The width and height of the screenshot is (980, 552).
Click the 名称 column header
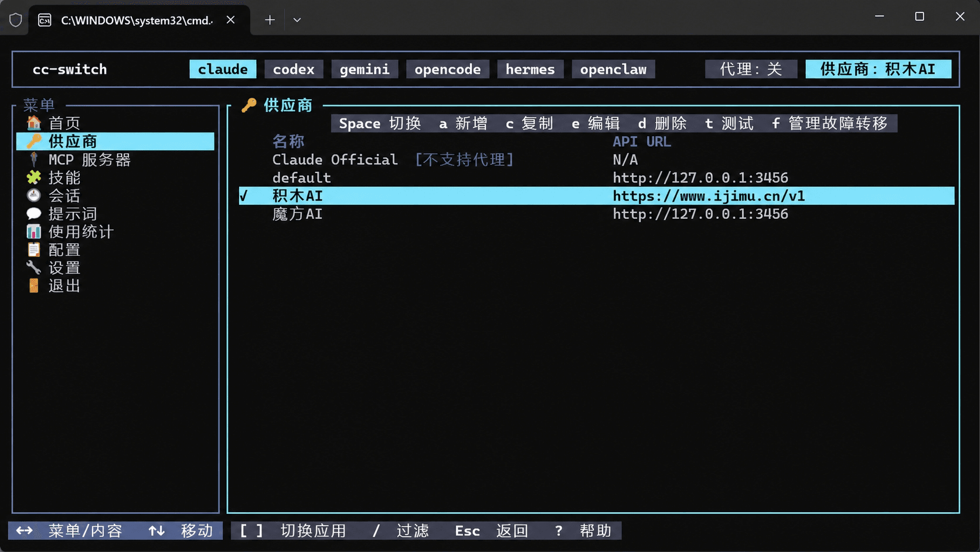point(288,141)
